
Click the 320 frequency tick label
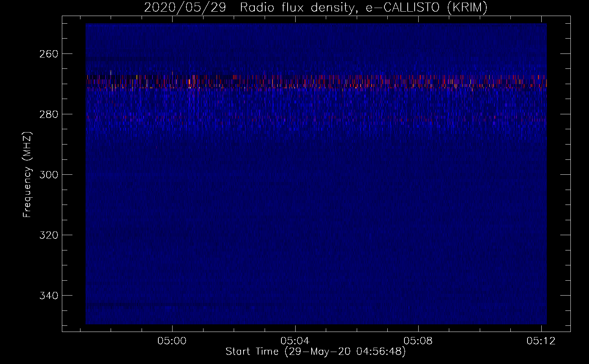click(x=48, y=235)
